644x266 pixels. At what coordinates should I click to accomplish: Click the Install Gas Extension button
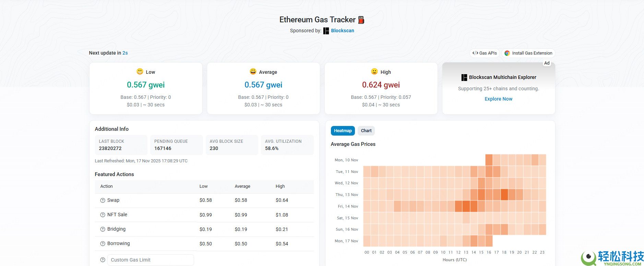pos(528,53)
